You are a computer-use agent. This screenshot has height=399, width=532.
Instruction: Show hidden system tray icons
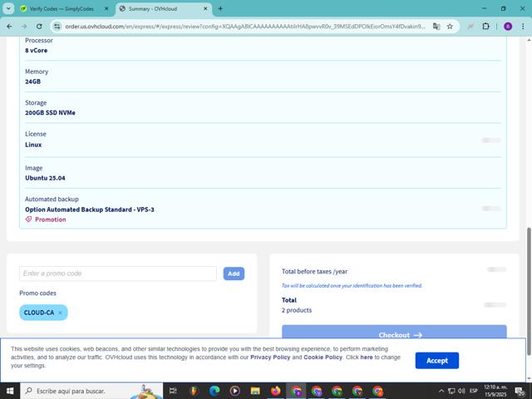[x=441, y=391]
